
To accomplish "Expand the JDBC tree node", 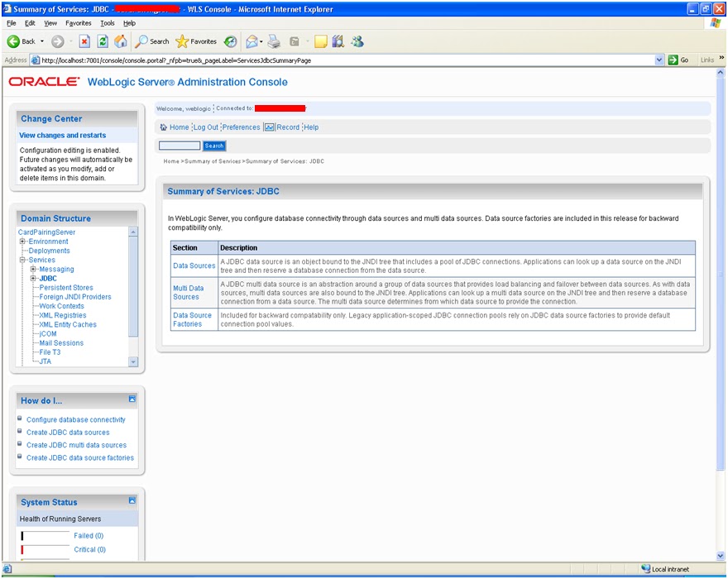I will tap(33, 279).
